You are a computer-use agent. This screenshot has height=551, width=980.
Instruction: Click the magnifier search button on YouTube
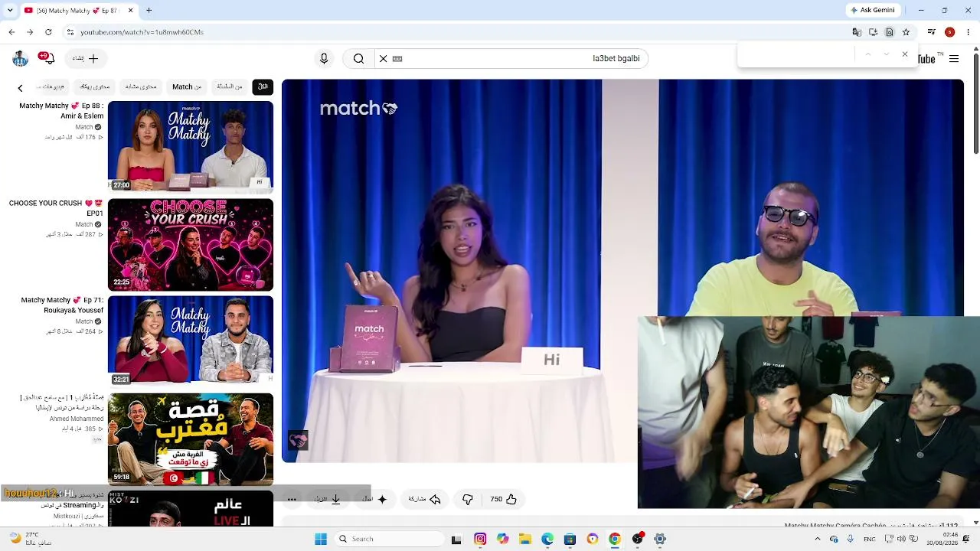point(358,59)
